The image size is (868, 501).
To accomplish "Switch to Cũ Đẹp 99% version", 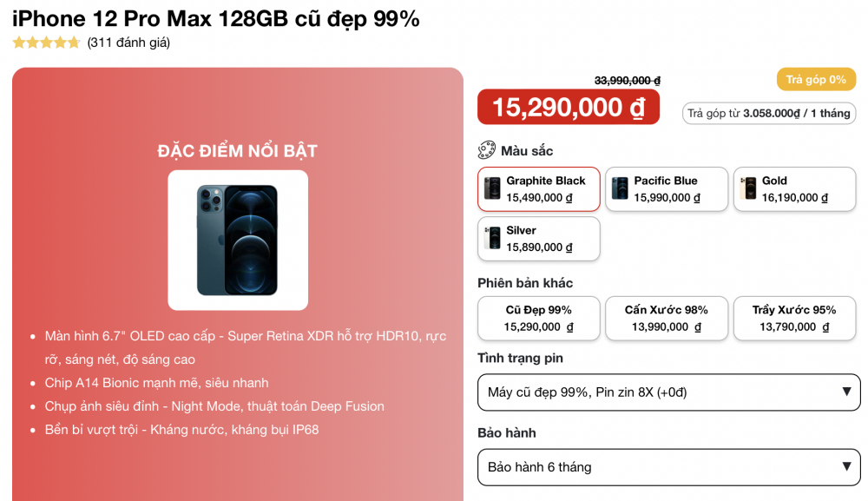I will pos(539,319).
